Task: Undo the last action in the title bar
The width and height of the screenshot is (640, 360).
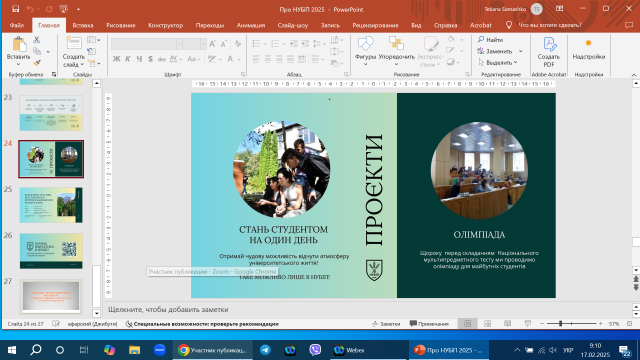Action: pos(30,9)
